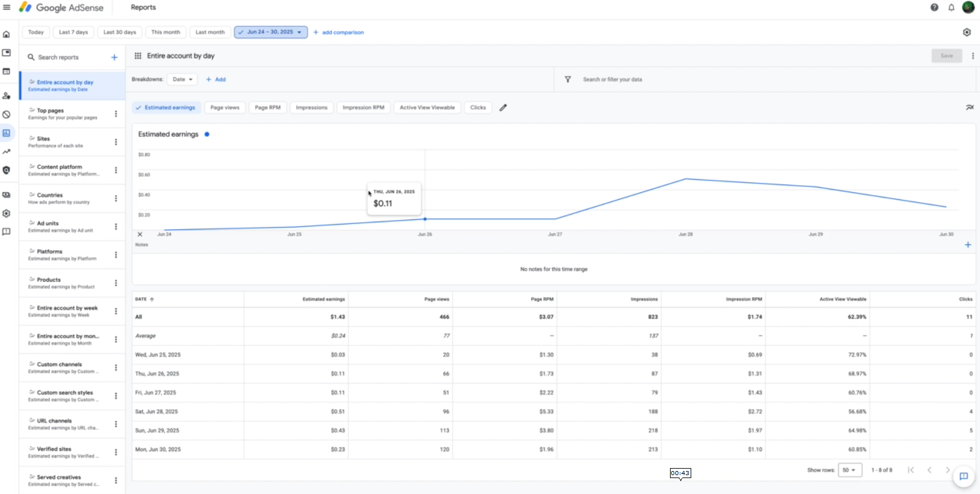
Task: Sort by Estimated earnings column header
Action: point(324,299)
